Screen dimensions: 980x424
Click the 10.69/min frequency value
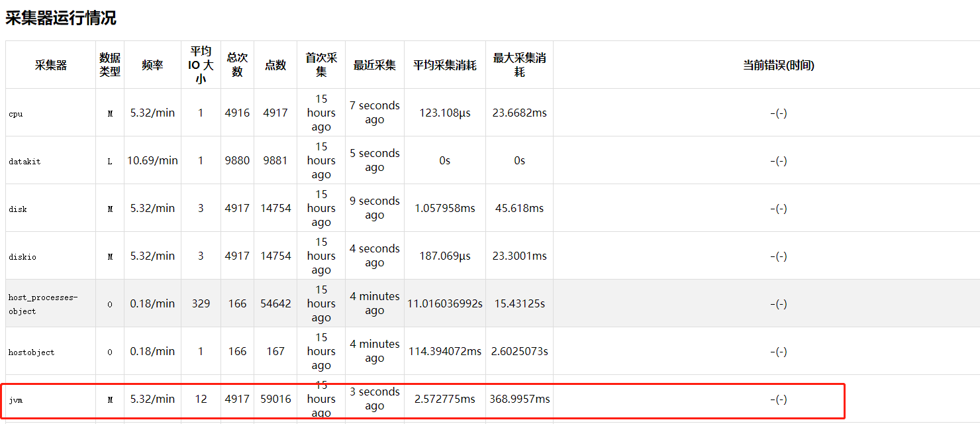tap(152, 160)
